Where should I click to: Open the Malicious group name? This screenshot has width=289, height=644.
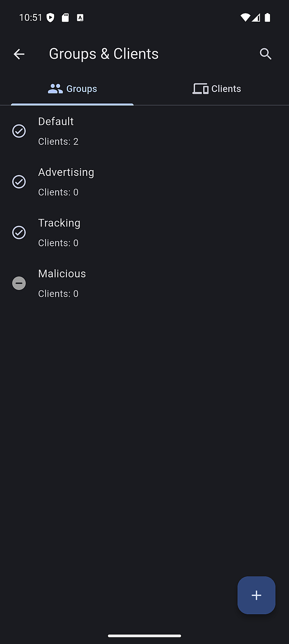click(x=62, y=274)
